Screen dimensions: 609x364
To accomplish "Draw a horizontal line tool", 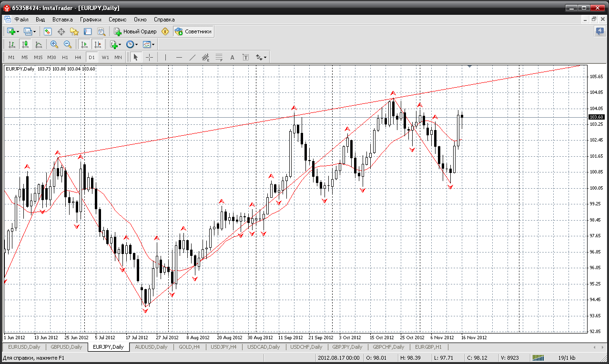I will point(179,57).
